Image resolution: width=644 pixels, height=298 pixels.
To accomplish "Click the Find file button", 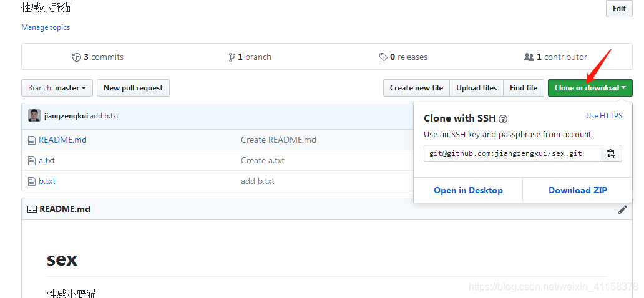I will pos(524,88).
